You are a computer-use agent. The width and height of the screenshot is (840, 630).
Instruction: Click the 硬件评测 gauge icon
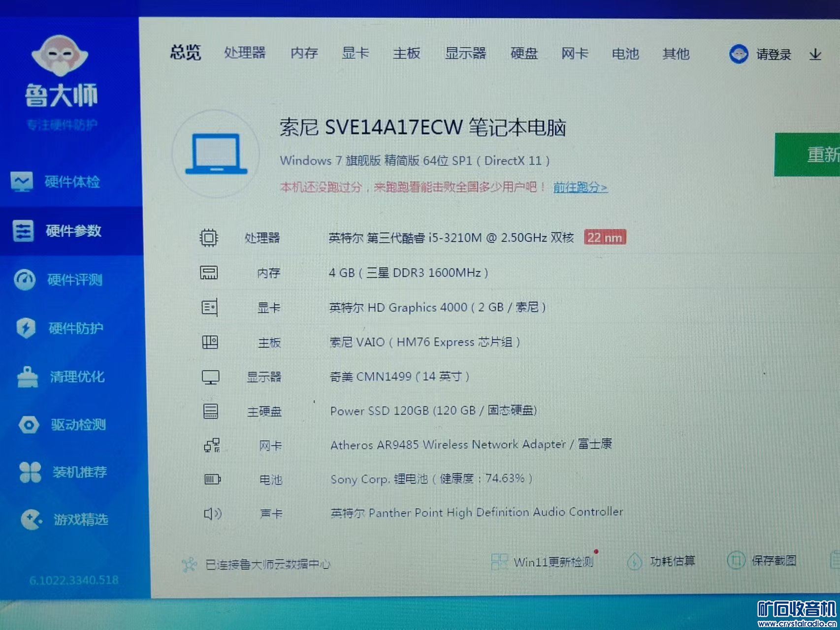click(x=25, y=280)
